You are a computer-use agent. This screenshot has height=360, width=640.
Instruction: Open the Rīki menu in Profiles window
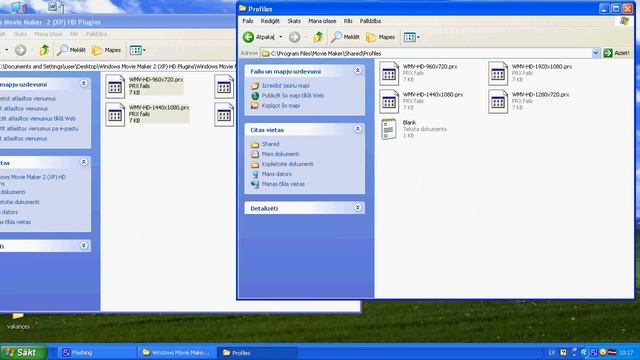click(x=348, y=21)
